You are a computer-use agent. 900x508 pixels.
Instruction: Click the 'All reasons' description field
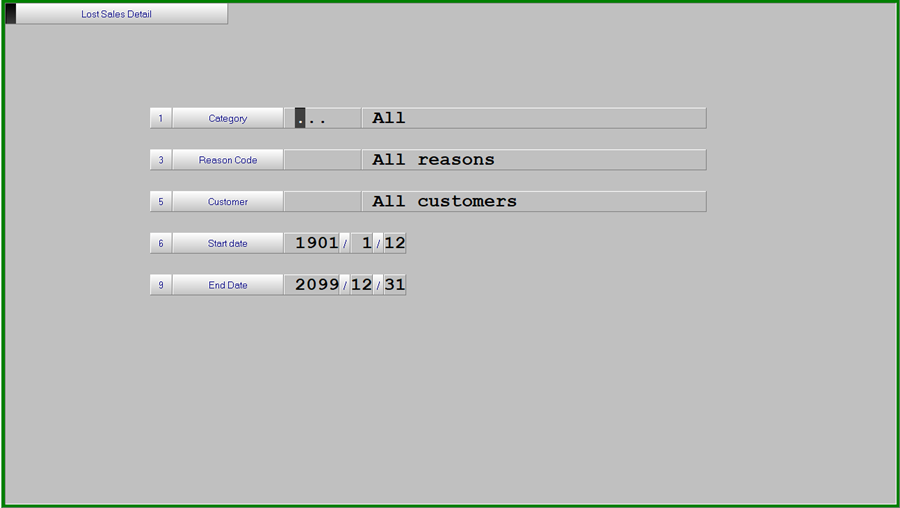[534, 160]
